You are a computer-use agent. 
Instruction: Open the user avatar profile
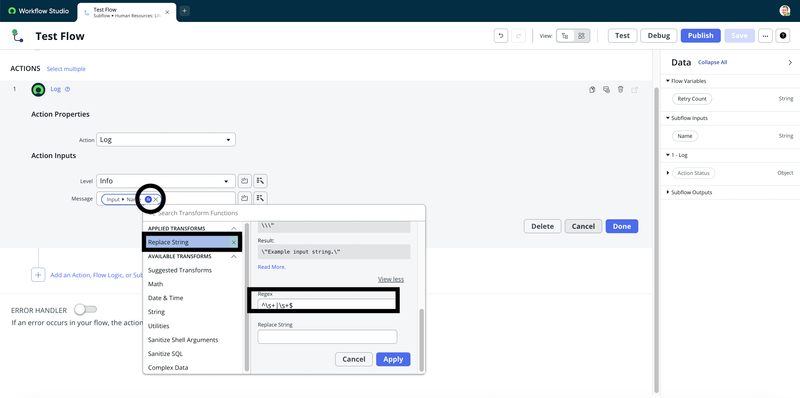(x=785, y=11)
